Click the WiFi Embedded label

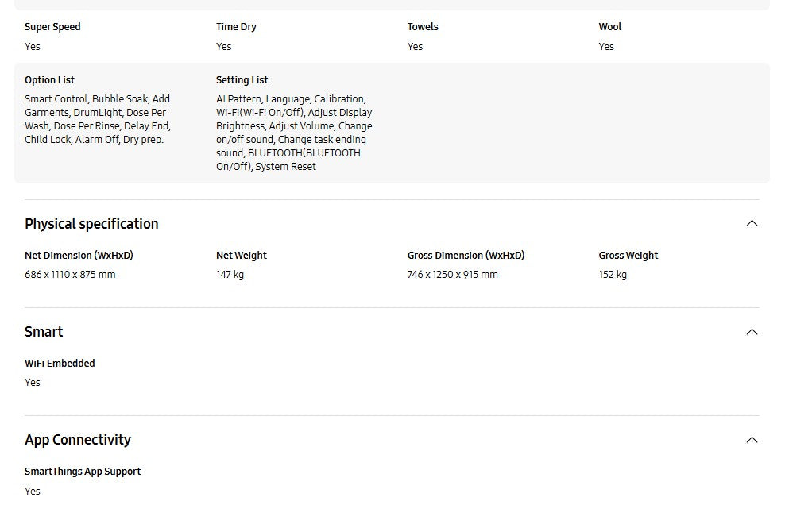coord(60,364)
